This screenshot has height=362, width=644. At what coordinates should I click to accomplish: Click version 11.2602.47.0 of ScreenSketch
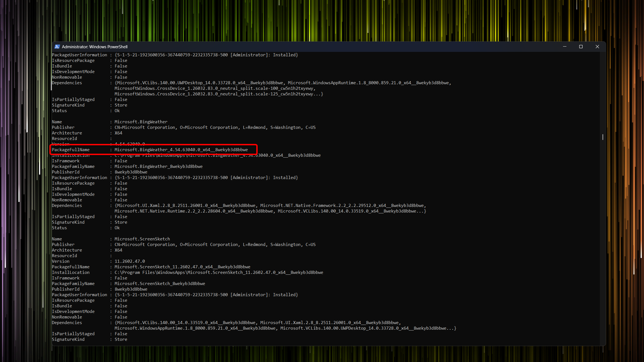coord(130,261)
